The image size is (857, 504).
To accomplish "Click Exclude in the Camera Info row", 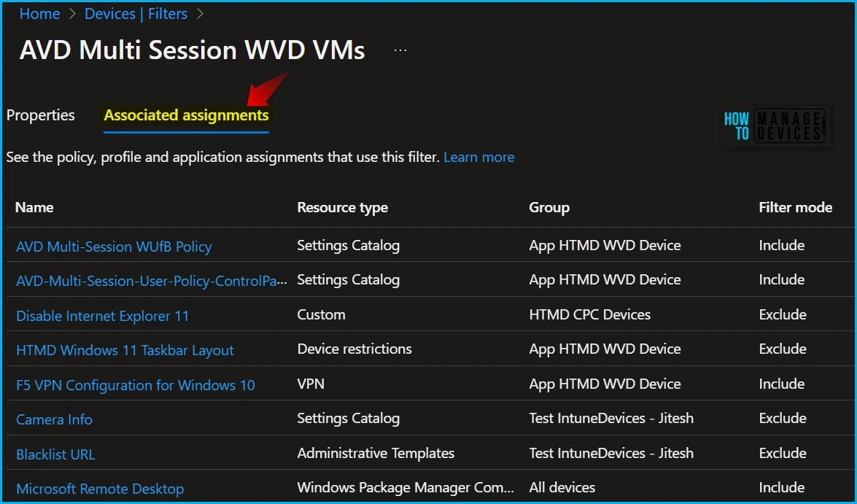I will [x=783, y=418].
